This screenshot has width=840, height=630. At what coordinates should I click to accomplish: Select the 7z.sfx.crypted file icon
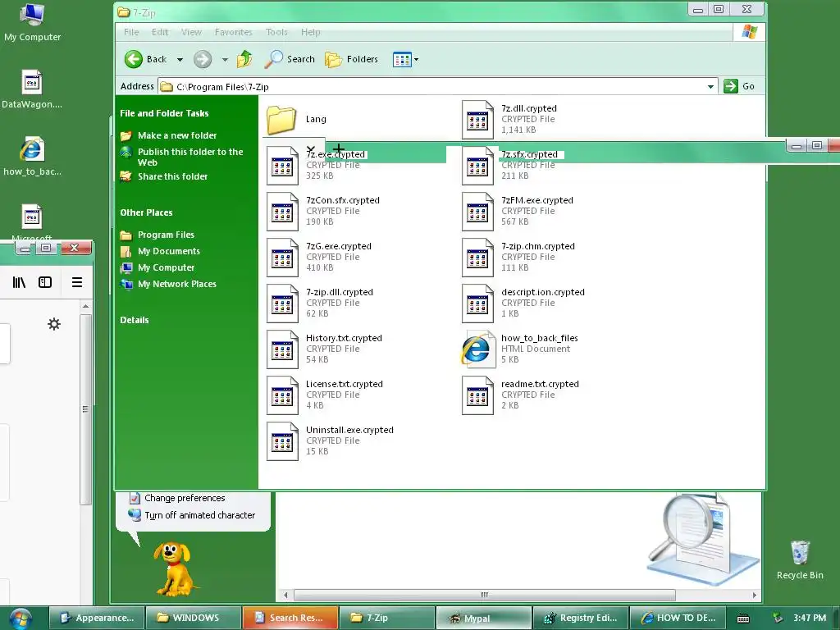coord(477,166)
